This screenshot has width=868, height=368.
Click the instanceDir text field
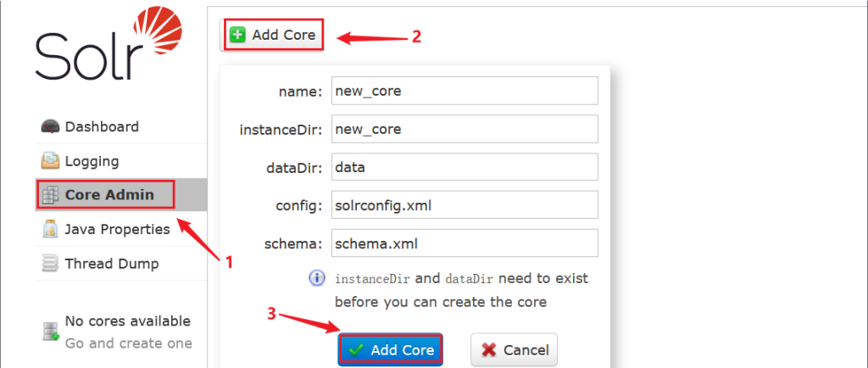click(465, 129)
